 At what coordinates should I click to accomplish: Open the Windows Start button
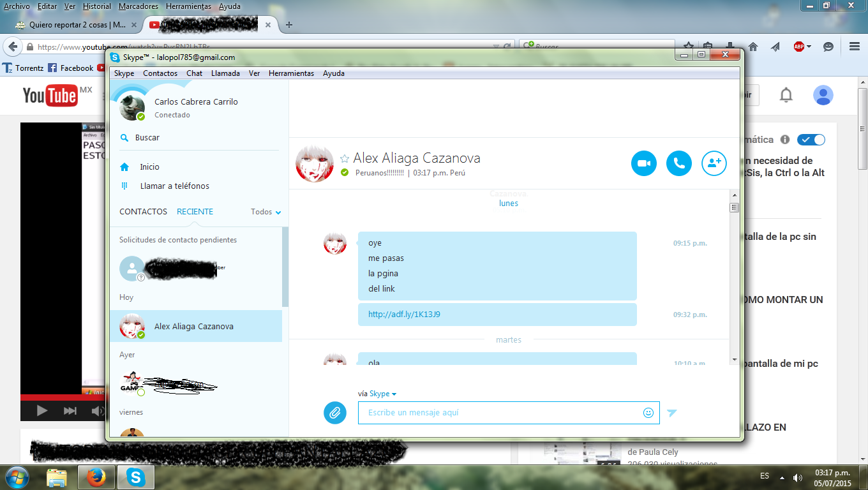[17, 477]
